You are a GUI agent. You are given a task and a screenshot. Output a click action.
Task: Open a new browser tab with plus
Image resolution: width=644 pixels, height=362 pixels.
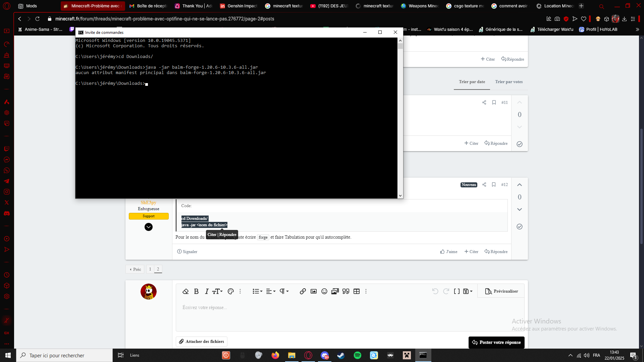(x=581, y=6)
